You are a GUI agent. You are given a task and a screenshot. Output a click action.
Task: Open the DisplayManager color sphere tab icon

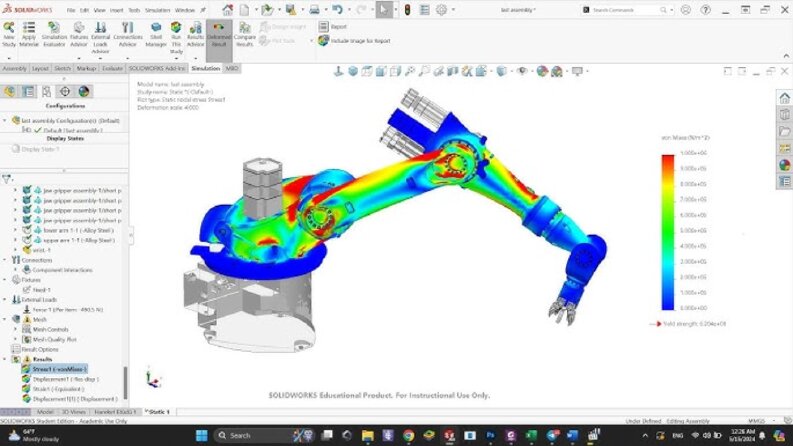click(x=83, y=92)
